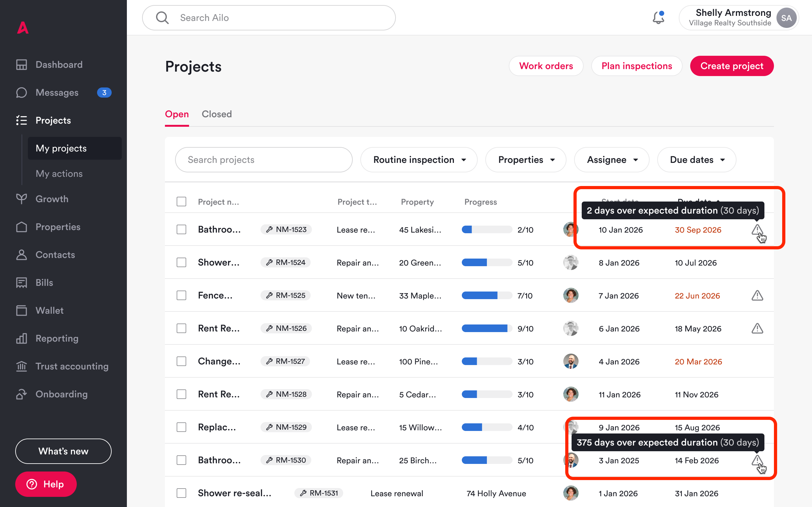The image size is (812, 507).
Task: Switch to the Closed tab
Action: 216,114
